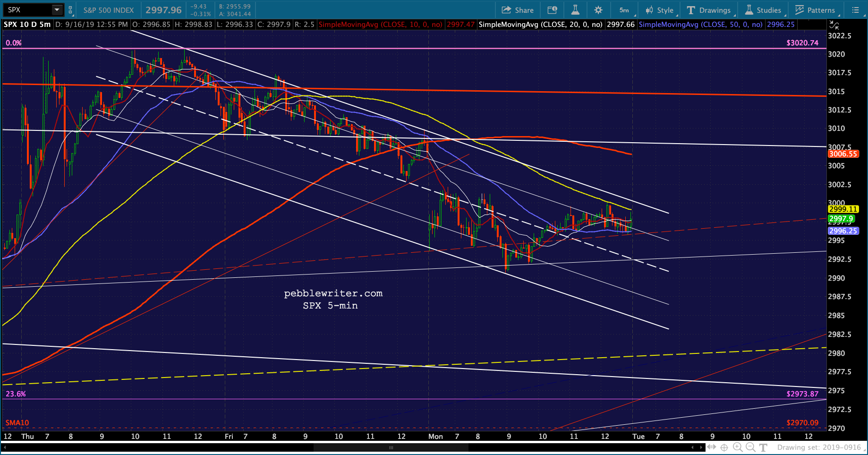Click the C: 2997.9 close value
868x455 pixels.
pyautogui.click(x=273, y=25)
